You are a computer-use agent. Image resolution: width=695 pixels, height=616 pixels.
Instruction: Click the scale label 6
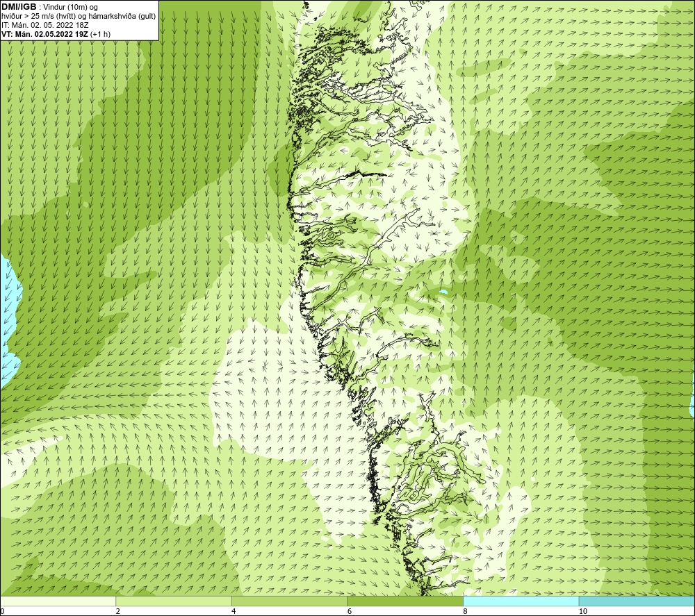coord(350,611)
